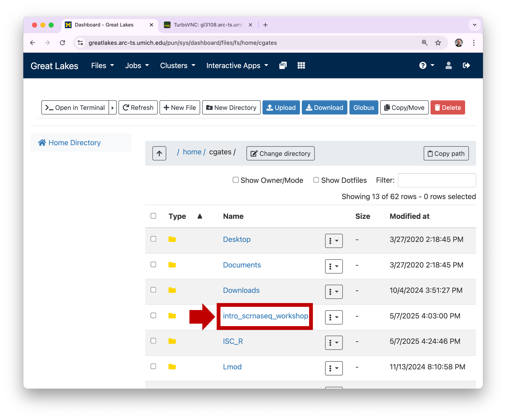Enable the Show Owner/Mode checkbox
The image size is (507, 420).
point(235,180)
